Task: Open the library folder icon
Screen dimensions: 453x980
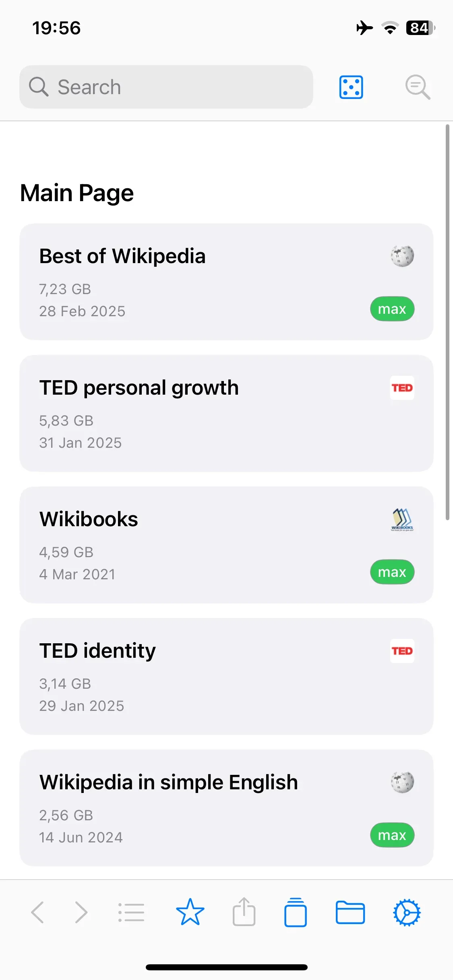Action: (x=350, y=912)
